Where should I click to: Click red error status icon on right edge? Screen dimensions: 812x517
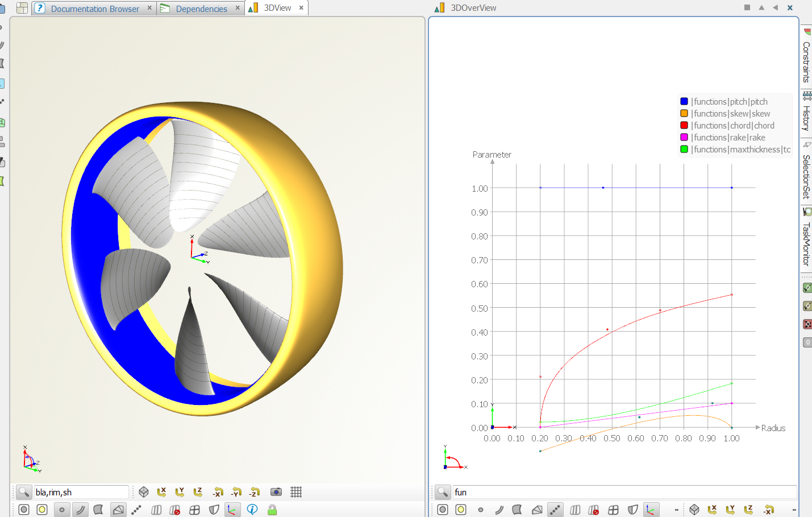tap(807, 324)
